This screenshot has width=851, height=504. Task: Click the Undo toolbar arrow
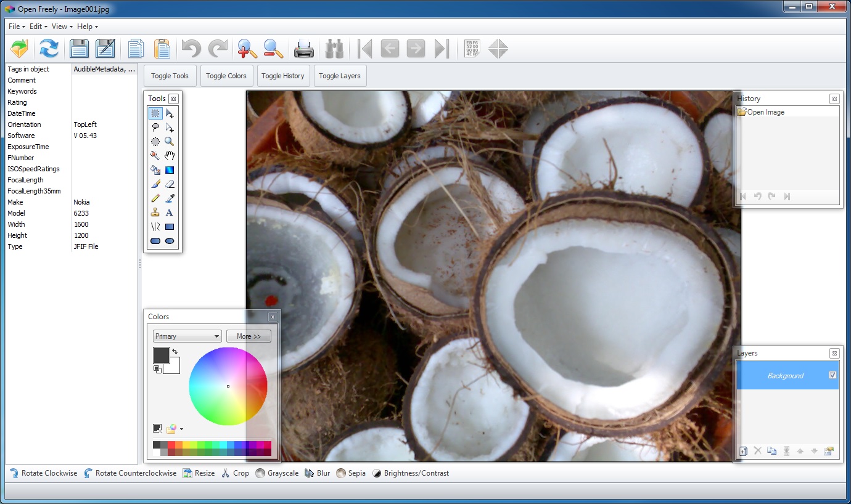click(191, 48)
